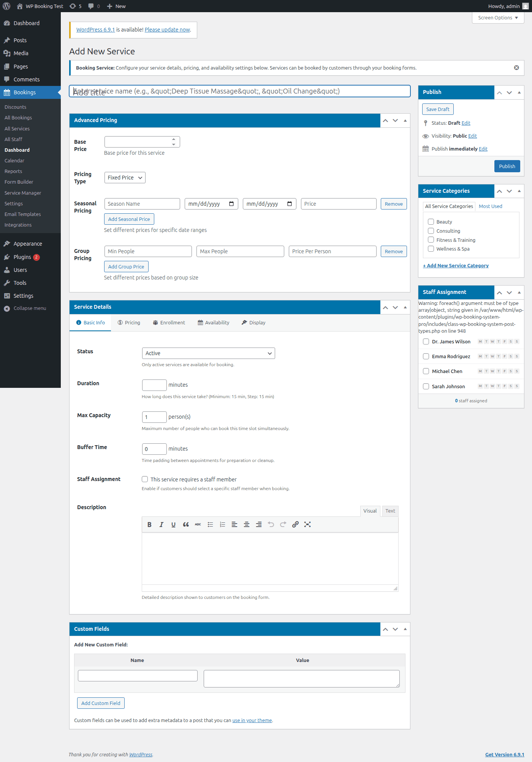Check the Consulting category
532x762 pixels.
pos(431,231)
